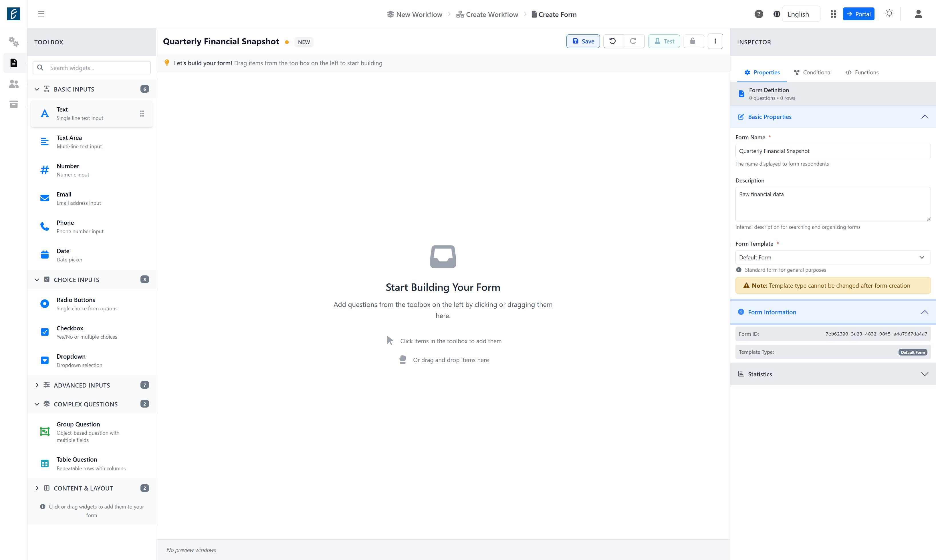This screenshot has height=560, width=936.
Task: Click the Quarterly Financial Snapshot title
Action: [x=221, y=41]
